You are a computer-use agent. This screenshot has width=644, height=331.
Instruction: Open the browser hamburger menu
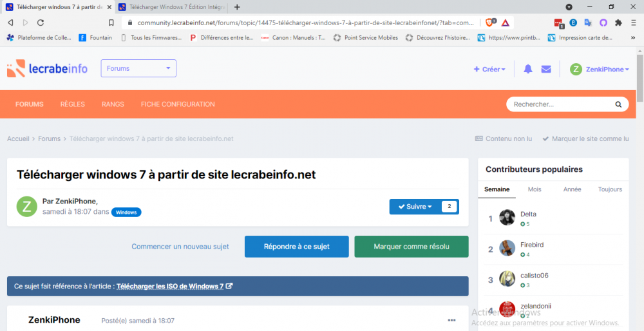(634, 23)
